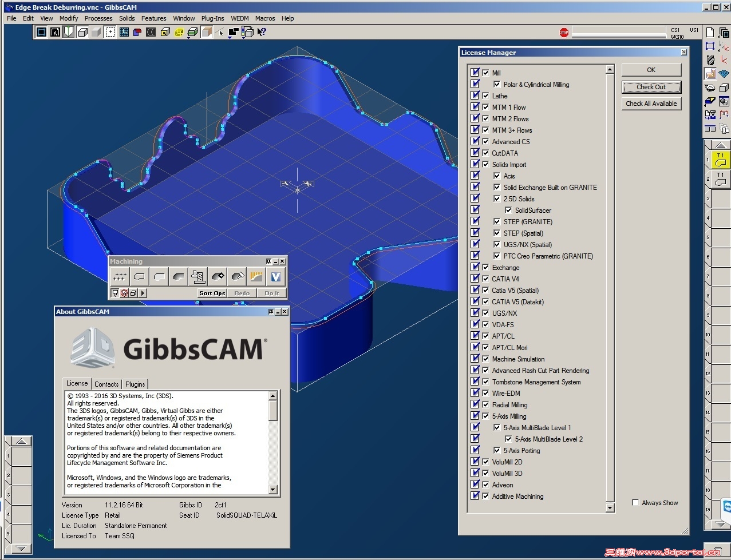Enable the Always Show checkbox

(635, 502)
